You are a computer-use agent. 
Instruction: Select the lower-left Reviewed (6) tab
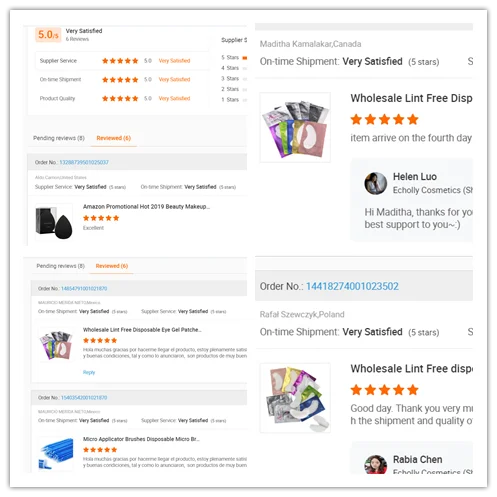(112, 266)
